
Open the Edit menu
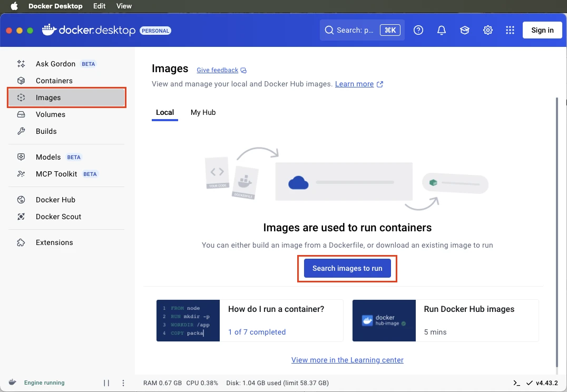(99, 6)
